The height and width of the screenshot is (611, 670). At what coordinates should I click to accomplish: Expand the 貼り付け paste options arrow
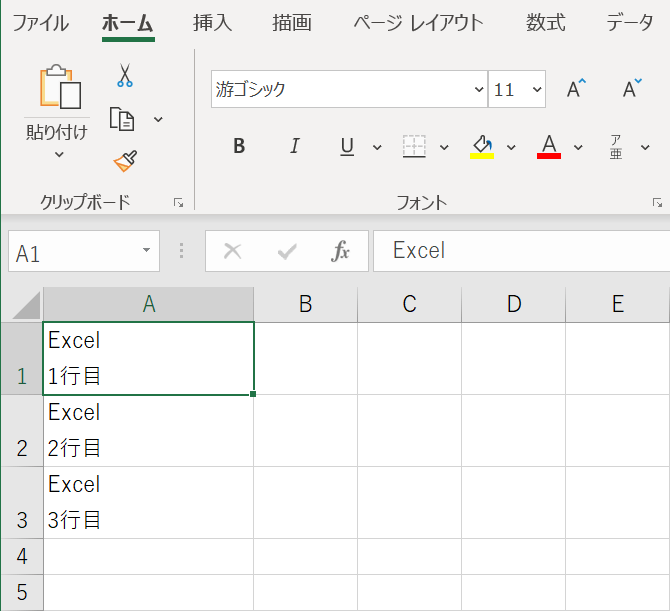(x=59, y=154)
